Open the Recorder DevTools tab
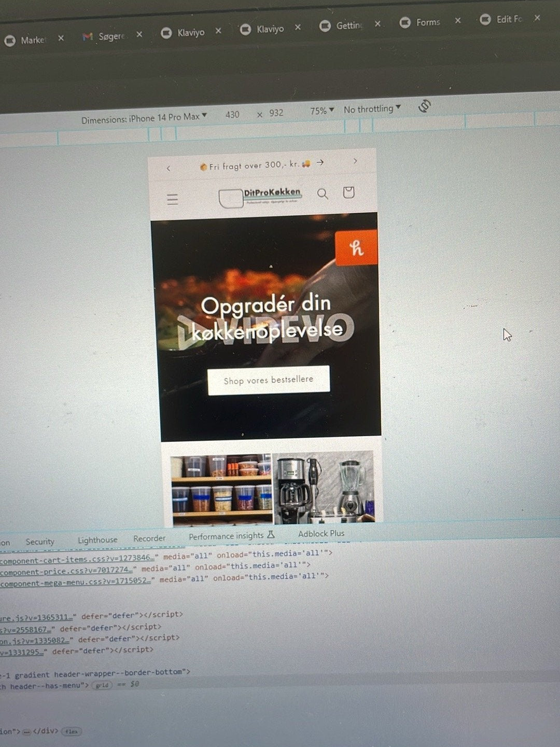This screenshot has width=560, height=747. (x=149, y=538)
